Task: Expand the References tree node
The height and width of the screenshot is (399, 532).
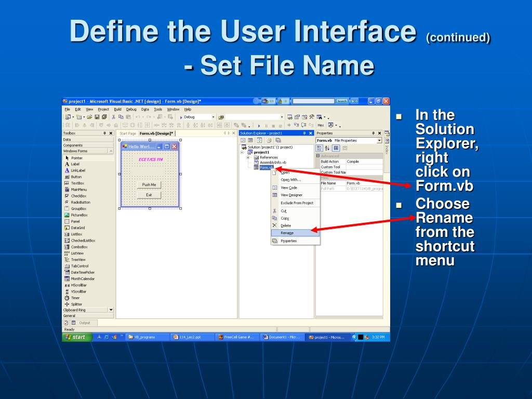Action: point(248,157)
